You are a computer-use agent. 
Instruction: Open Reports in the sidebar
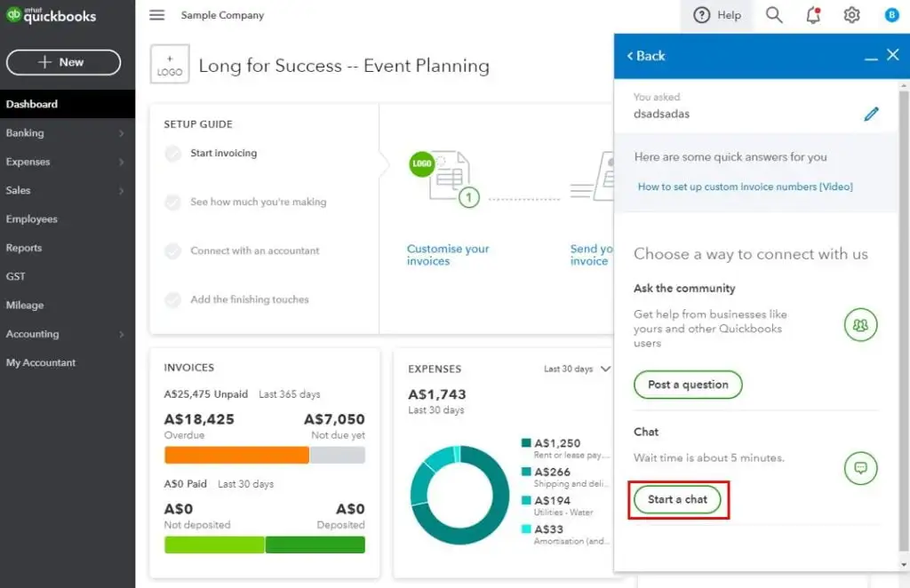(x=24, y=248)
